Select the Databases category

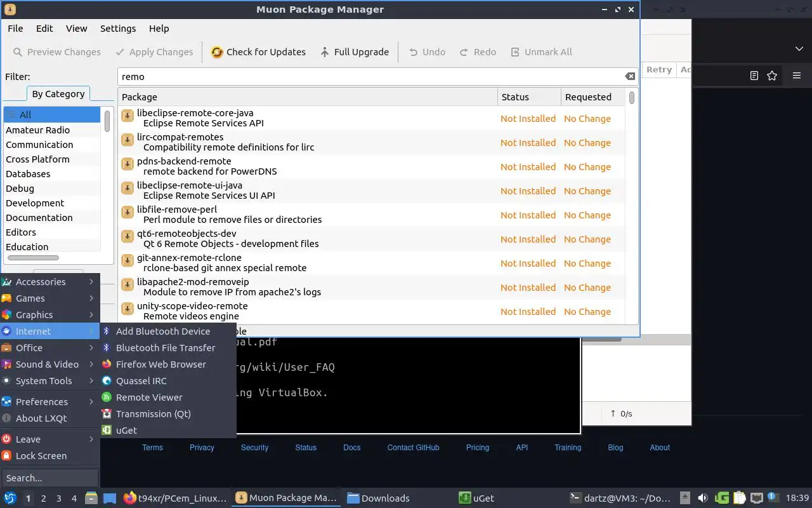(52, 174)
